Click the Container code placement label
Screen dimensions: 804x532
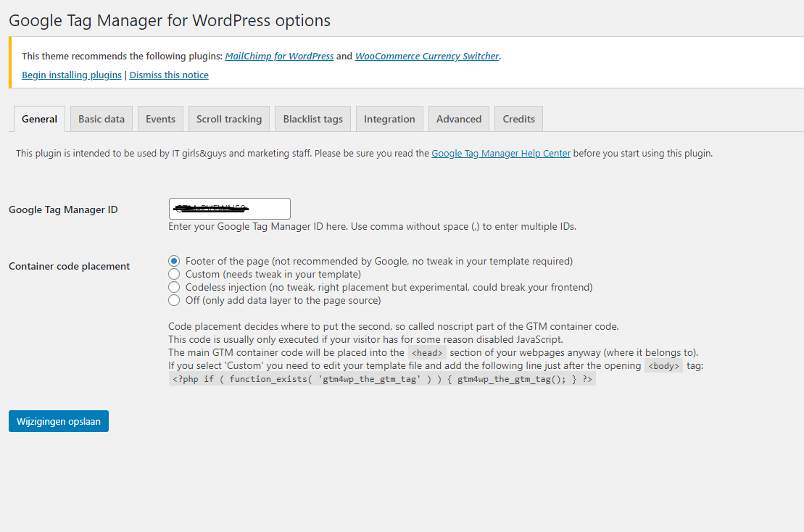69,266
